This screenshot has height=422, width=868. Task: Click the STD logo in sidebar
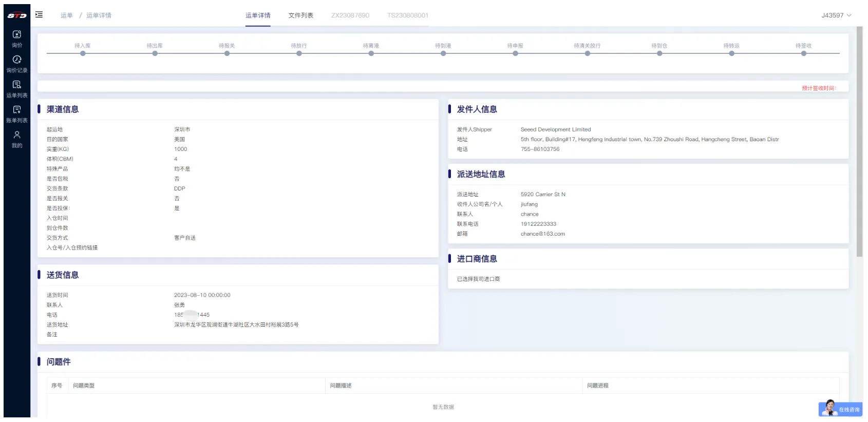pos(17,15)
